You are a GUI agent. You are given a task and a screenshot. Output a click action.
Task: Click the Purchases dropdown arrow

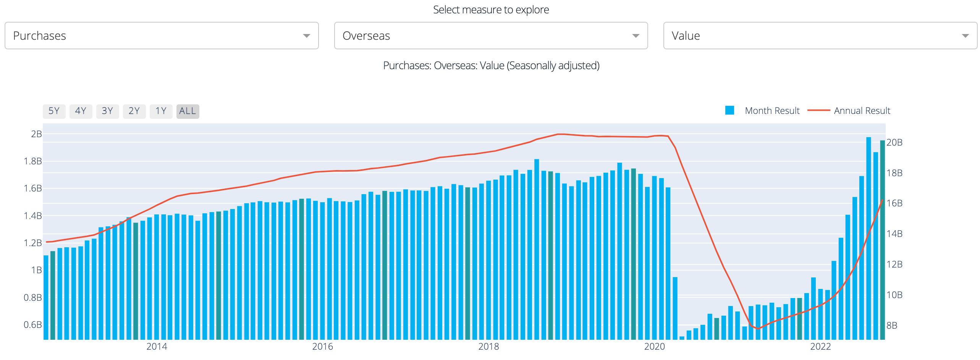point(306,36)
